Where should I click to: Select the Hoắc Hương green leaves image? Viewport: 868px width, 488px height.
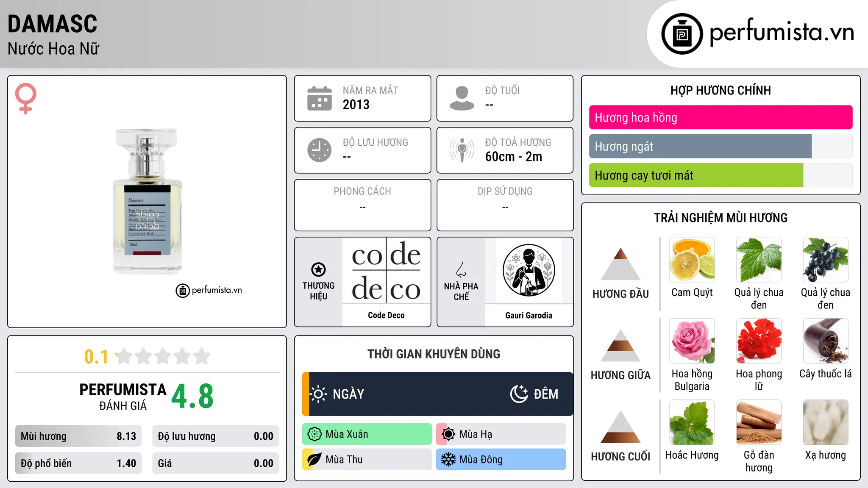[x=692, y=422]
